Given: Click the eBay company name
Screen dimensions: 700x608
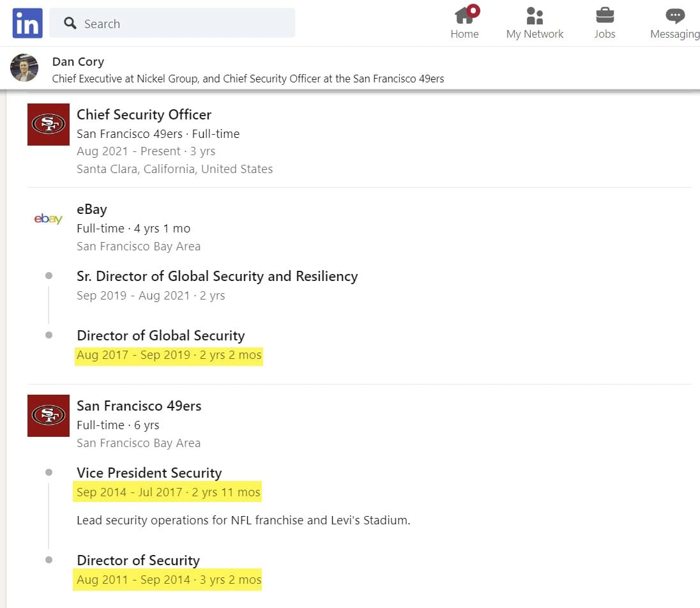Looking at the screenshot, I should [91, 209].
